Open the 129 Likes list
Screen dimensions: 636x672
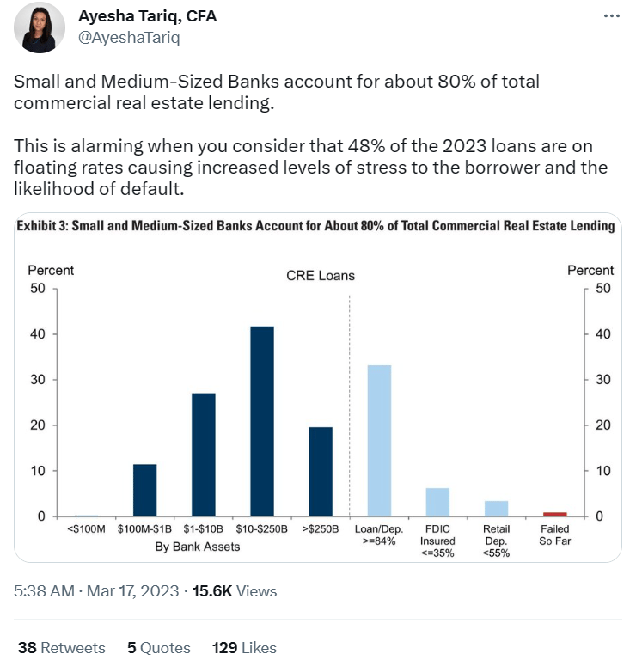244,648
